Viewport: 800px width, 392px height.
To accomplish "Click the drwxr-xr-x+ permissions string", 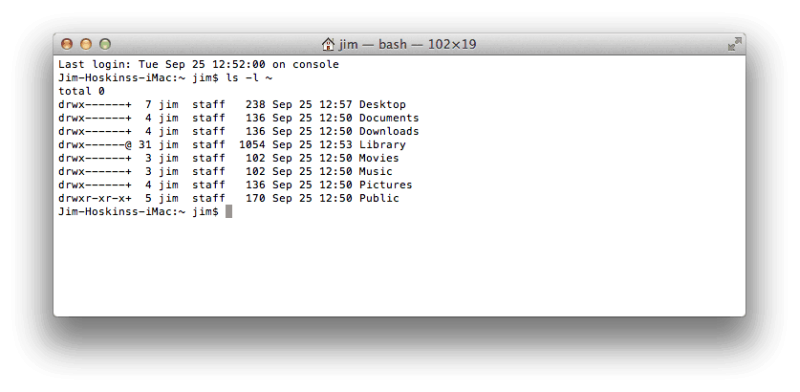I will (x=95, y=198).
